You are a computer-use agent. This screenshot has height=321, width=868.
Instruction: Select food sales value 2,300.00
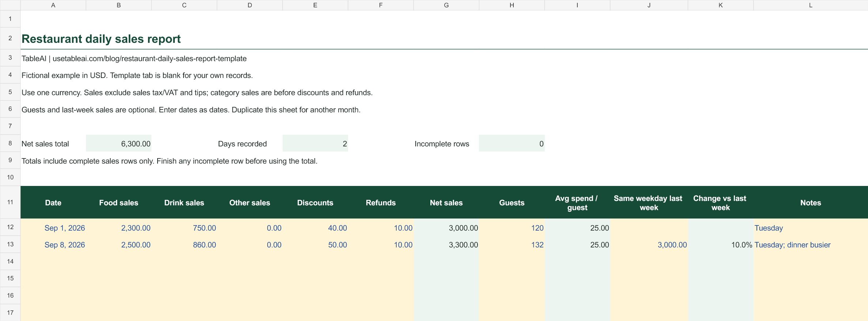pos(119,228)
